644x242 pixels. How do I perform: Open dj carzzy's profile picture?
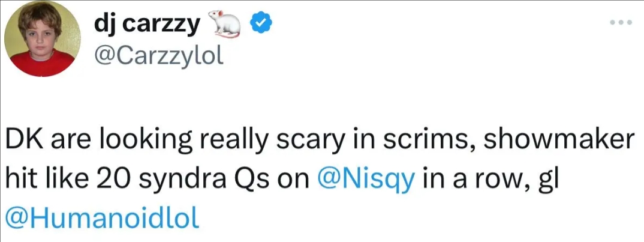click(43, 40)
